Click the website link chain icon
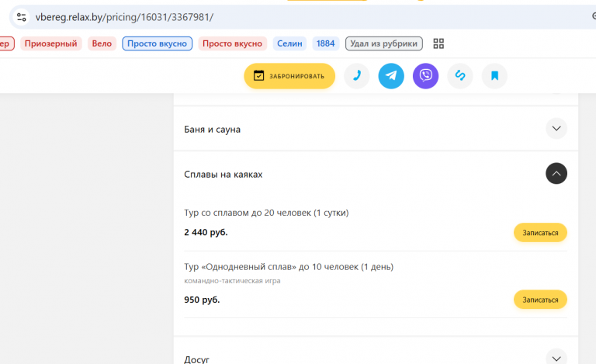The height and width of the screenshot is (364, 596). point(460,76)
